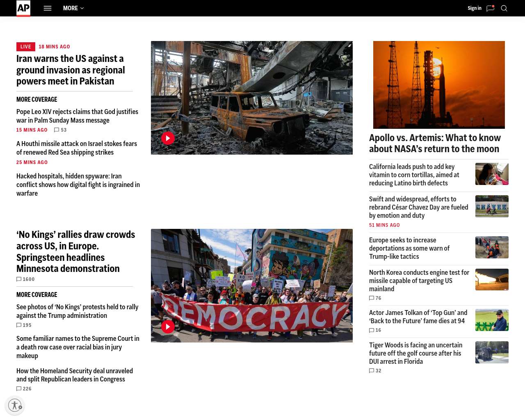
Task: Open the search magnifier icon
Action: (x=504, y=8)
